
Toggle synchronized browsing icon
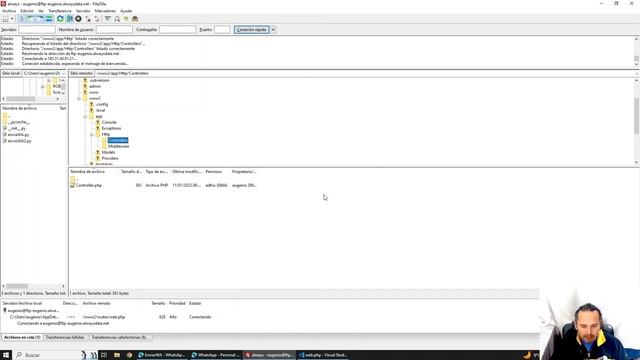click(126, 19)
